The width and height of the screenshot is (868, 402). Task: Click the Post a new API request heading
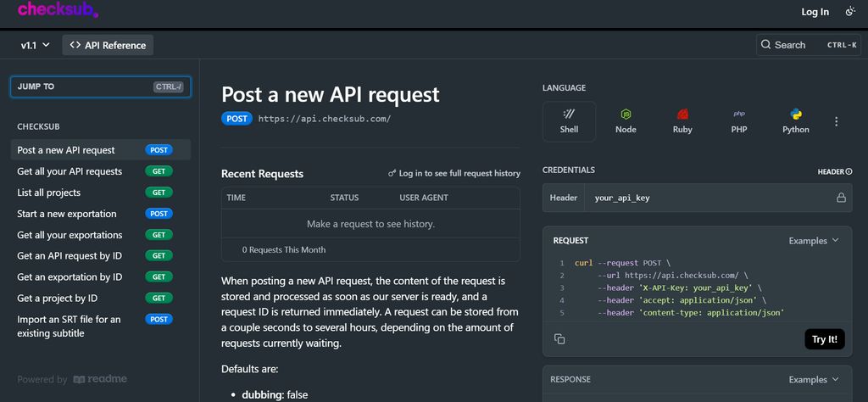click(331, 94)
